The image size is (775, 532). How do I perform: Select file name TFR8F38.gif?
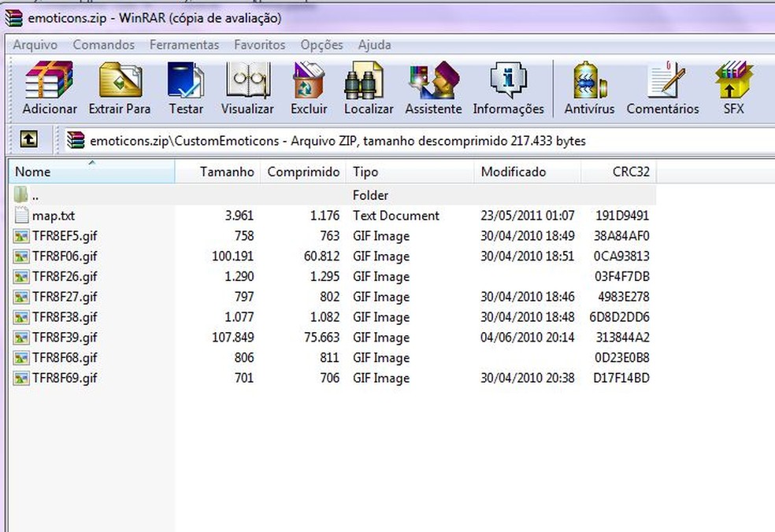pyautogui.click(x=65, y=316)
